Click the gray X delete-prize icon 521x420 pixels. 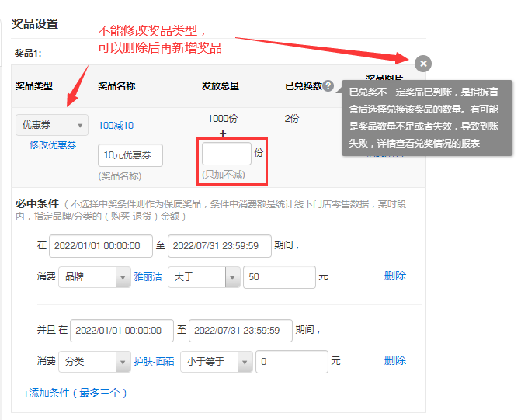click(x=422, y=64)
